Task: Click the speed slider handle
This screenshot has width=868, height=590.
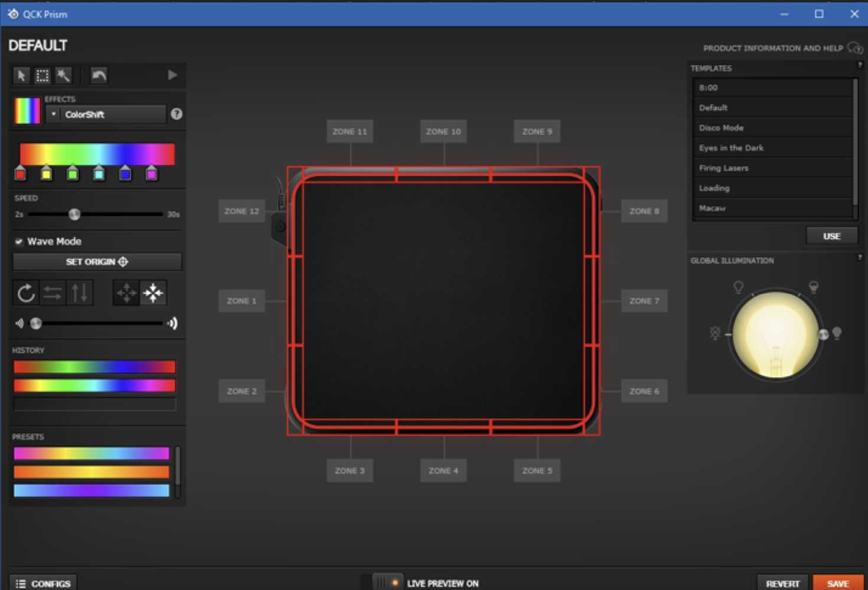Action: click(74, 214)
